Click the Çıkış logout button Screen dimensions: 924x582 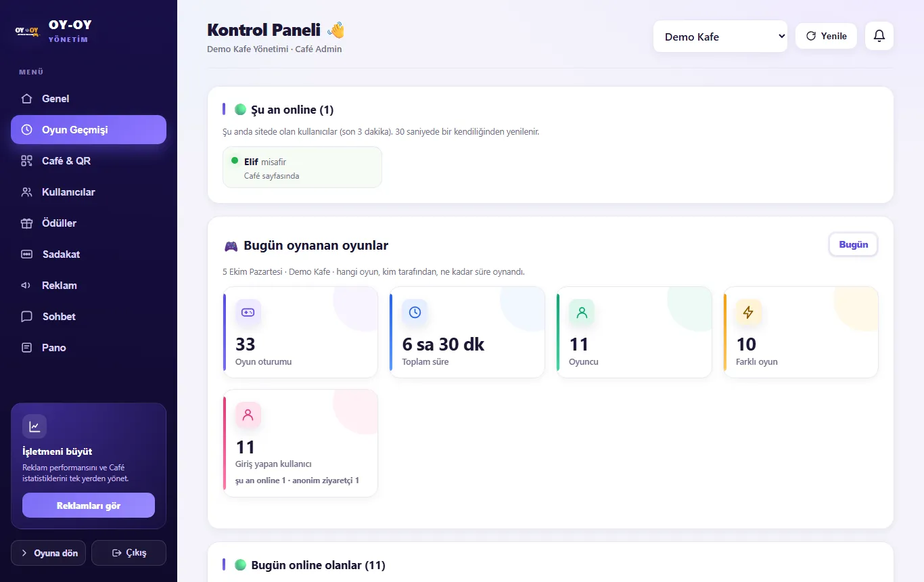tap(129, 553)
